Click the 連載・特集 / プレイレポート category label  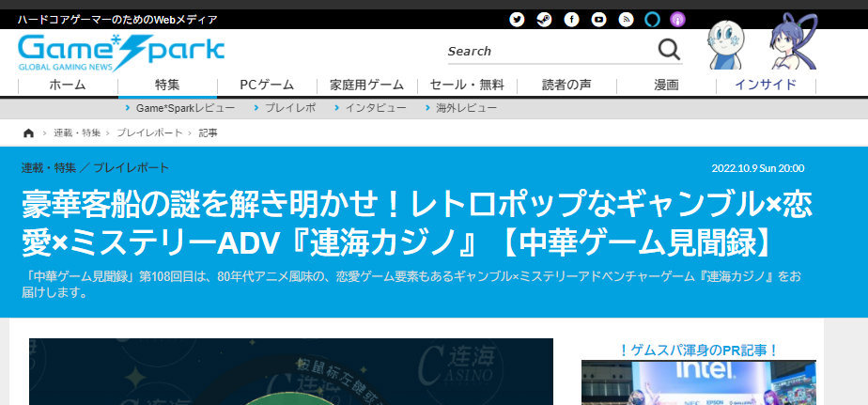pos(95,168)
